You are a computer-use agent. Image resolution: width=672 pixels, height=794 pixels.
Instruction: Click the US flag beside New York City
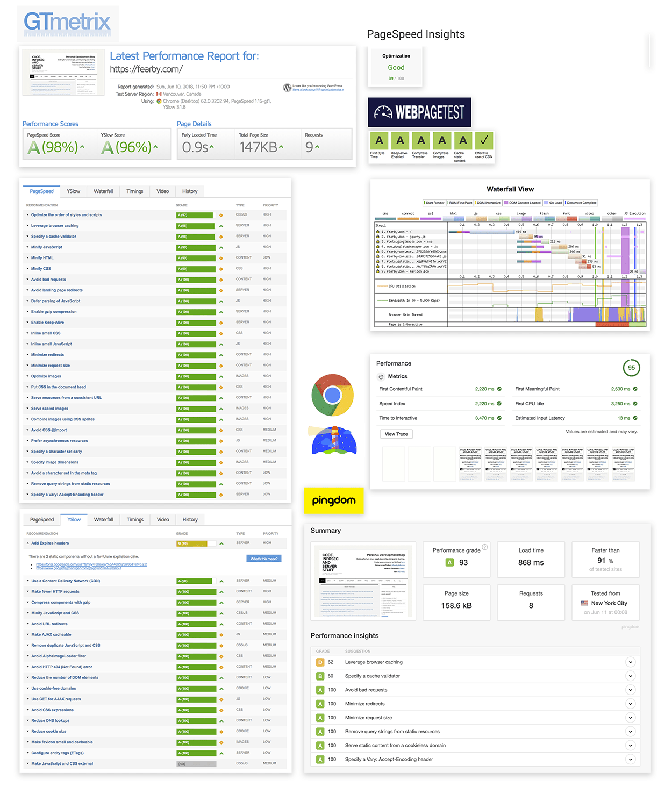(x=584, y=603)
